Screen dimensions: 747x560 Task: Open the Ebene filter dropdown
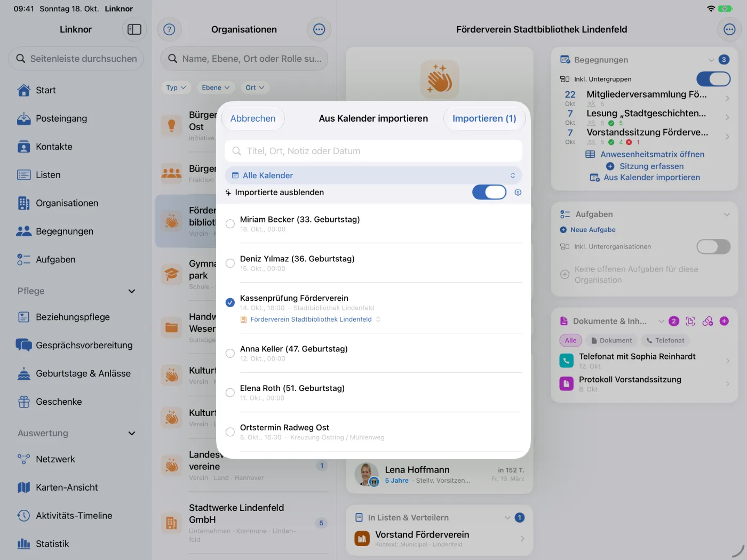[216, 87]
